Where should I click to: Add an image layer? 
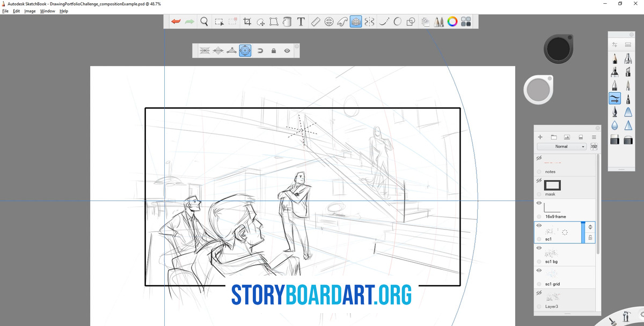(x=567, y=137)
